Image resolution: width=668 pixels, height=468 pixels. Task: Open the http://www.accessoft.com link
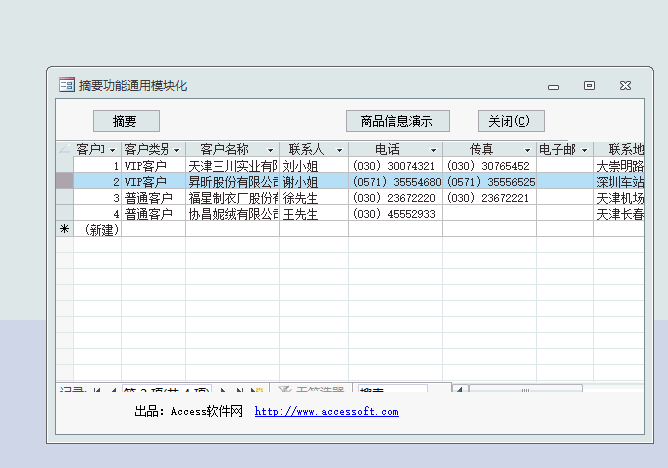(327, 412)
